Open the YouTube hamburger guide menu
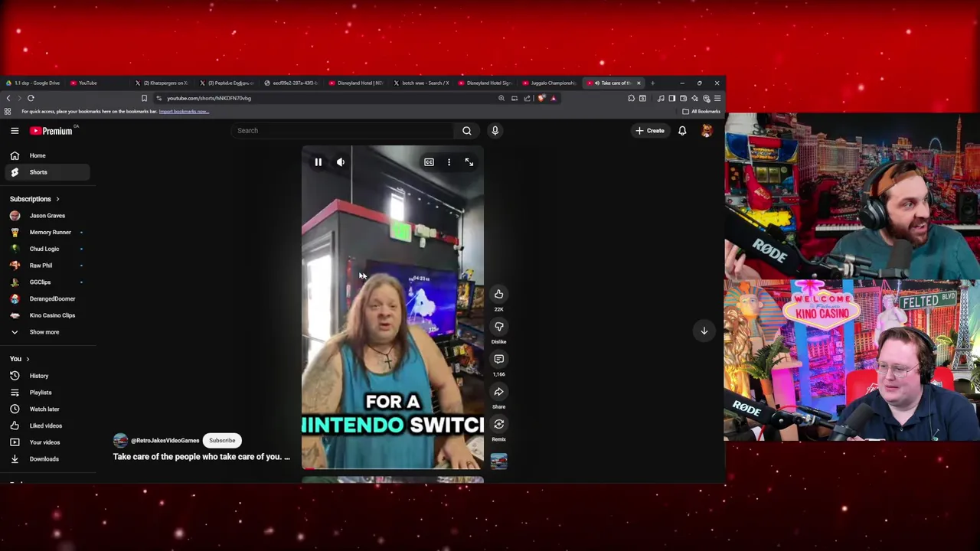Screen dimensions: 980x551 pos(15,131)
